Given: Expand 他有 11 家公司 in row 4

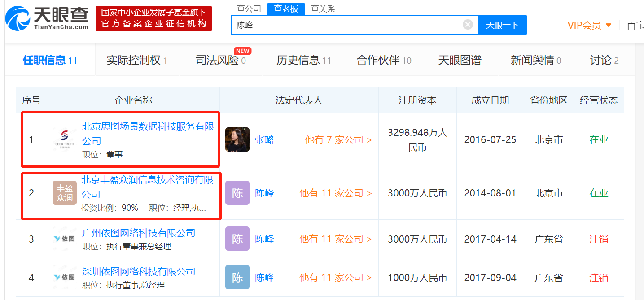Looking at the screenshot, I should (x=336, y=278).
